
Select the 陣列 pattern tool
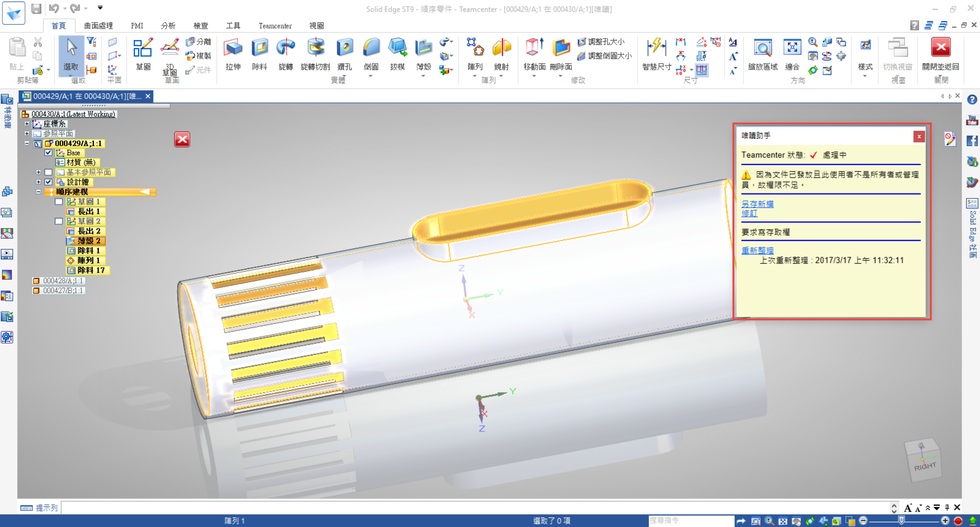click(x=475, y=54)
